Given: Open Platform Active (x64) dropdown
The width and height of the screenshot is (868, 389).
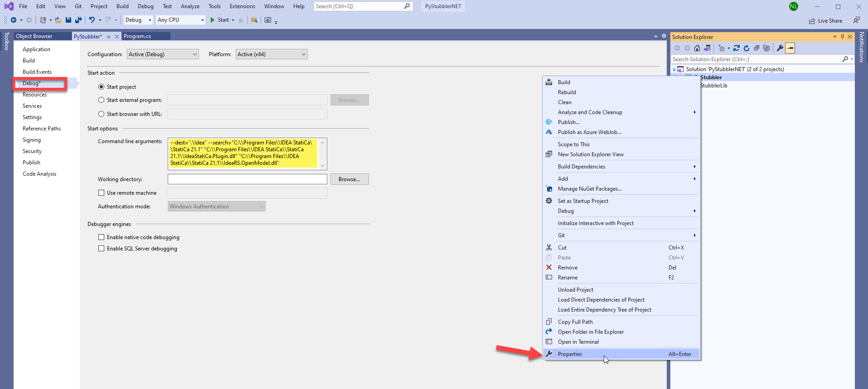Looking at the screenshot, I should [x=272, y=54].
